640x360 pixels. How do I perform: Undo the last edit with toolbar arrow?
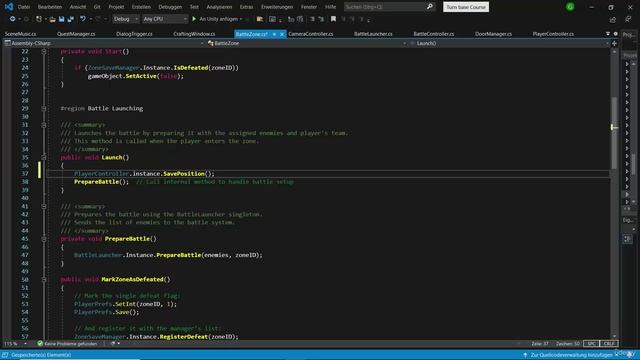point(83,19)
